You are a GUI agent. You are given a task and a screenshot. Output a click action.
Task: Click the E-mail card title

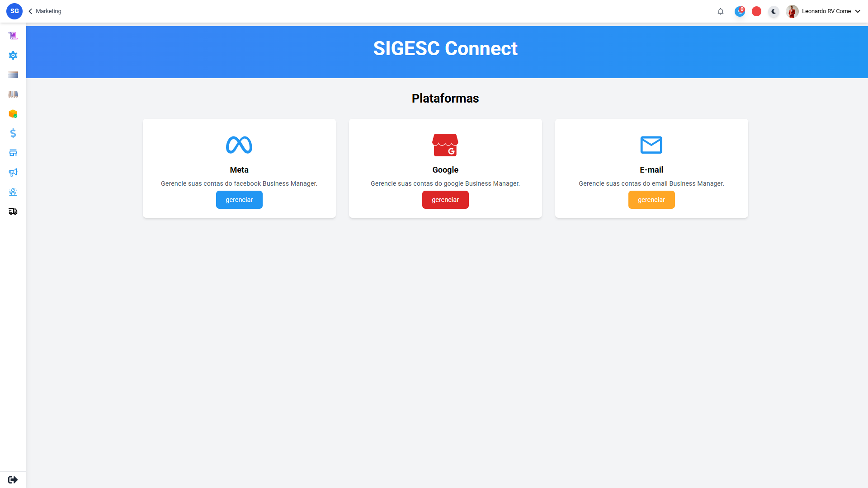(651, 170)
